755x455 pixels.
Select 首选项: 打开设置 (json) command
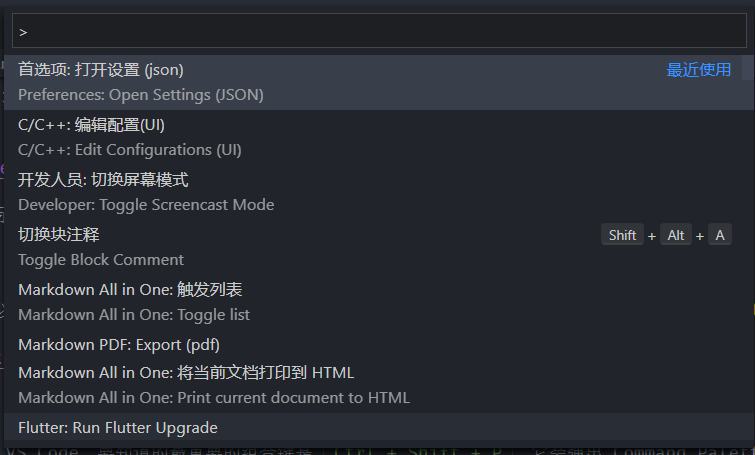click(x=101, y=70)
